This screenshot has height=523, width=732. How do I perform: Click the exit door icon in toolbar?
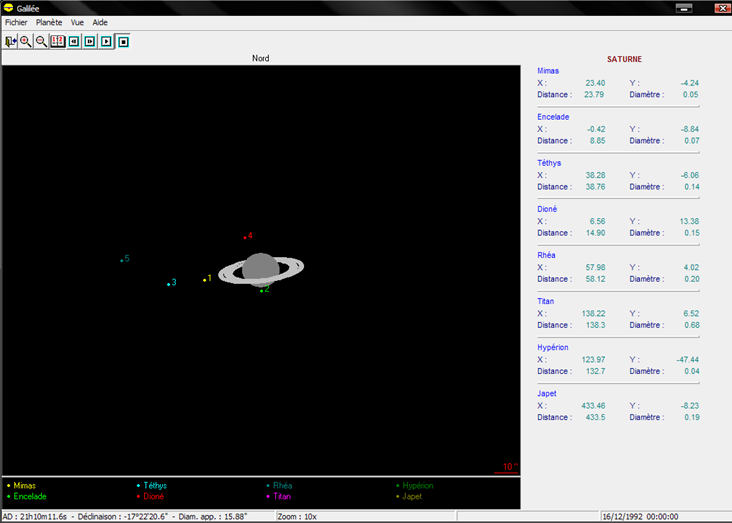[11, 42]
